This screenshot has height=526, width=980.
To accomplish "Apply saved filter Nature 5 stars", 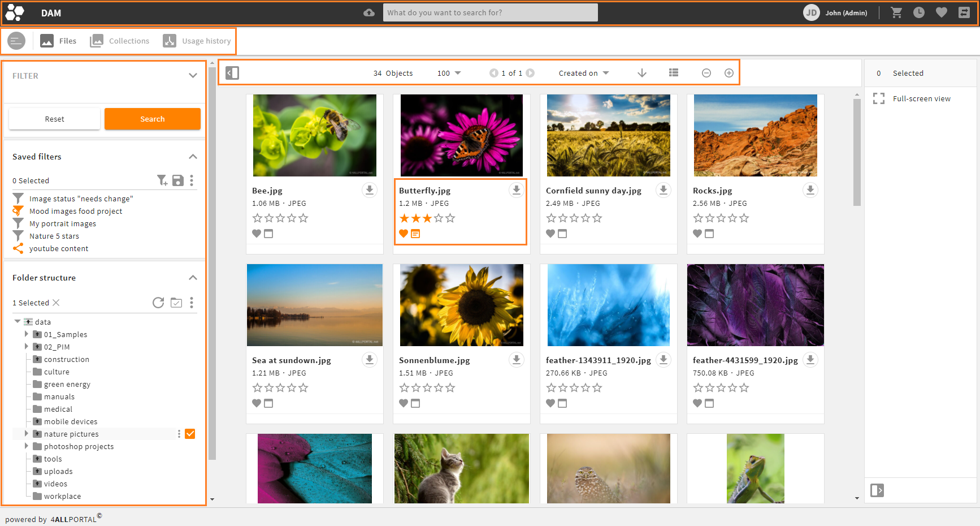I will 54,236.
